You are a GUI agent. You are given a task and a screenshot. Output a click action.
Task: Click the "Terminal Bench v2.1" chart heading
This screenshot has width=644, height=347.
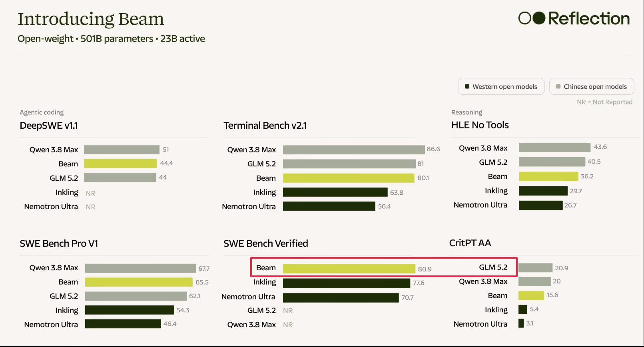click(265, 126)
